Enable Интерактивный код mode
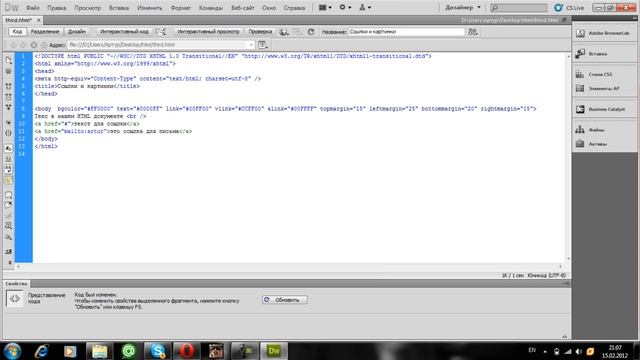Screen dimensions: 640x360 124,31
